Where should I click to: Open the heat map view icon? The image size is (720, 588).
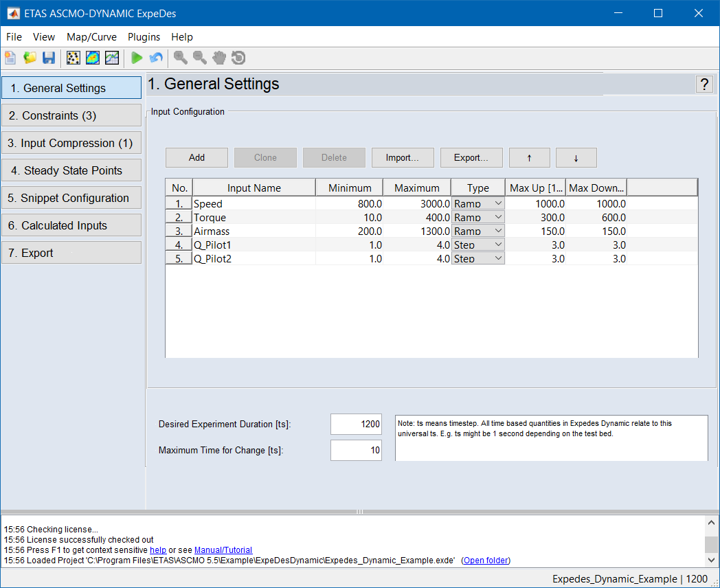(92, 58)
